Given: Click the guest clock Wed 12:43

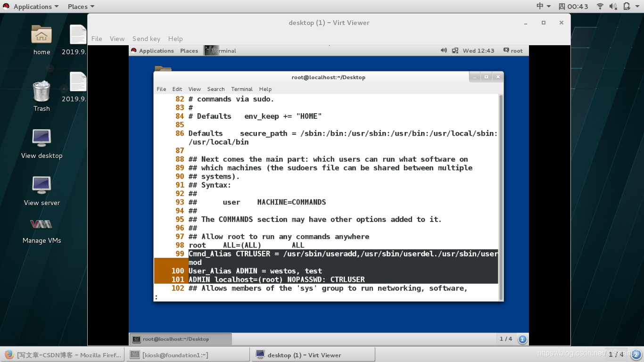Looking at the screenshot, I should (x=479, y=50).
